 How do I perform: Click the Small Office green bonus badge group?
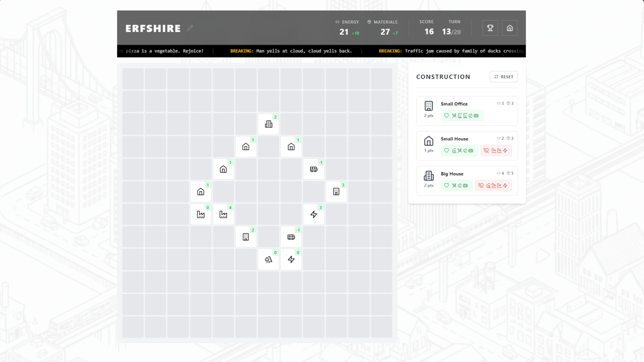(462, 115)
